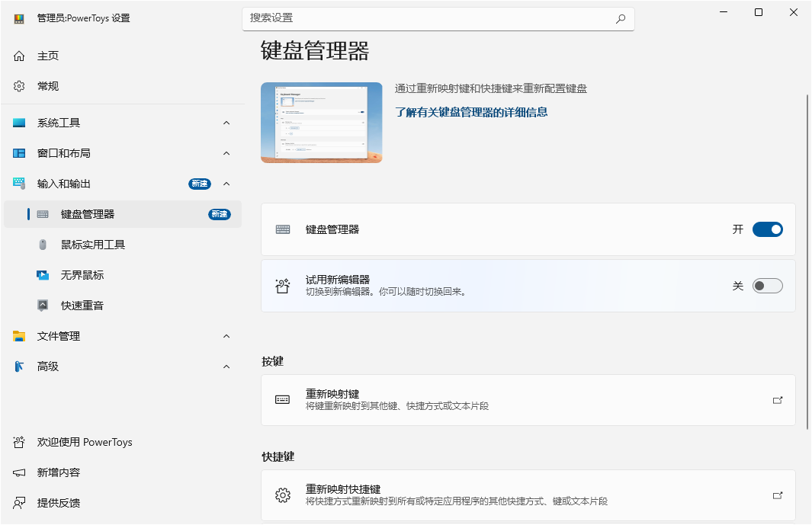Expand the 高级 section chevron
Image resolution: width=812 pixels, height=525 pixels.
coord(226,367)
